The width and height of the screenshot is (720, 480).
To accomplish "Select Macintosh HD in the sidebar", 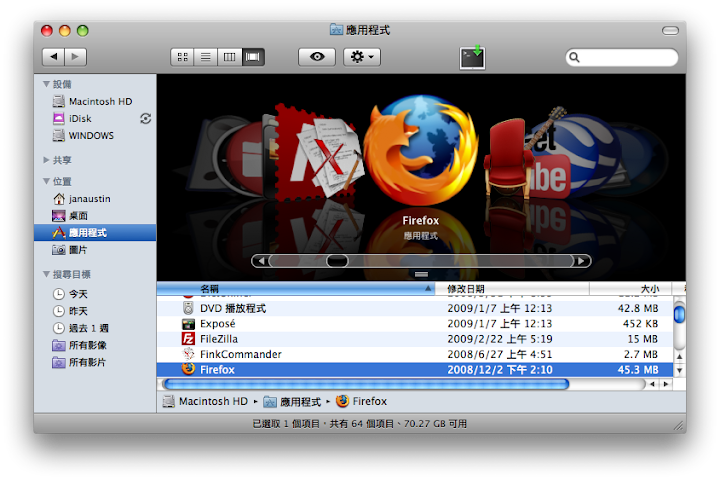I will pos(95,102).
